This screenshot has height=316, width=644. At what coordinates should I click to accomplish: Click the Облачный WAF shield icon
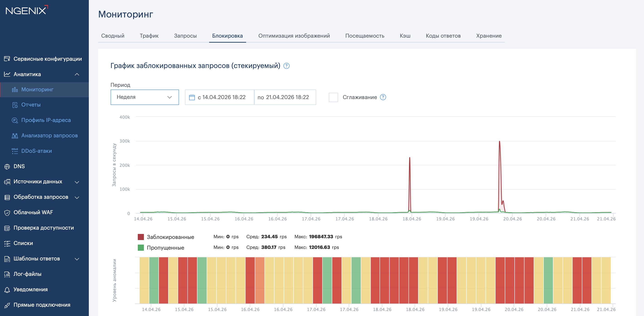[x=7, y=212]
